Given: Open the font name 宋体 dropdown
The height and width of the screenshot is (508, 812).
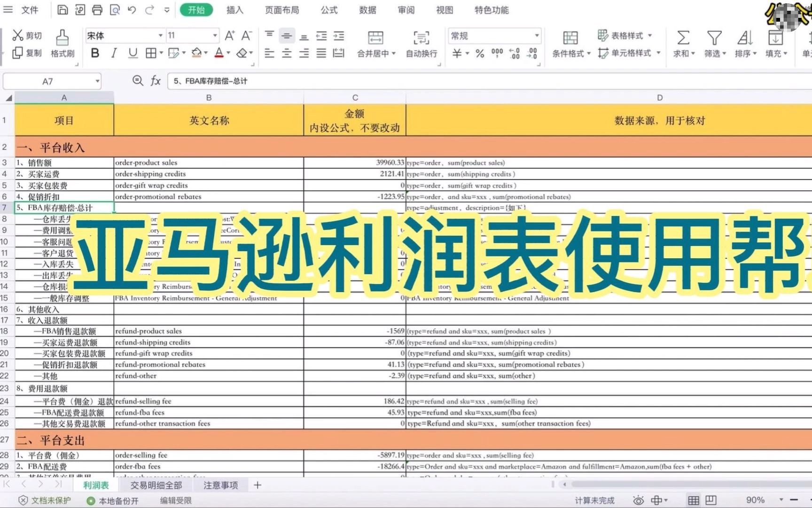Looking at the screenshot, I should tap(160, 35).
